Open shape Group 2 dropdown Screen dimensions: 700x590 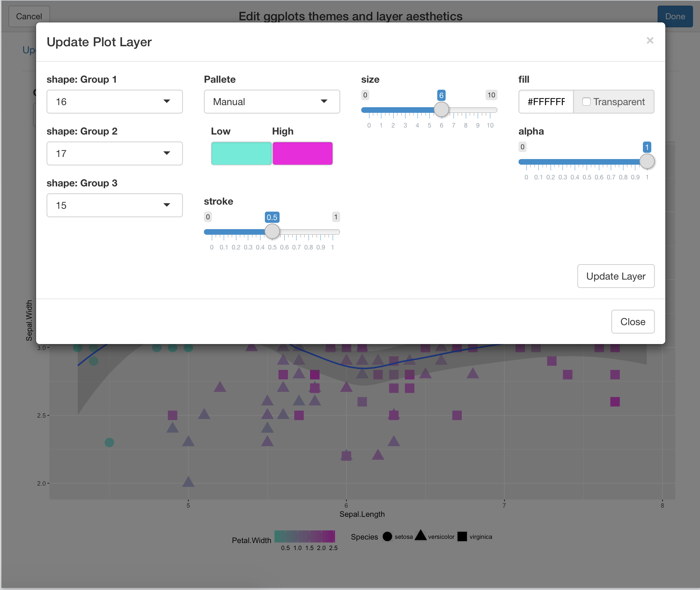(115, 153)
